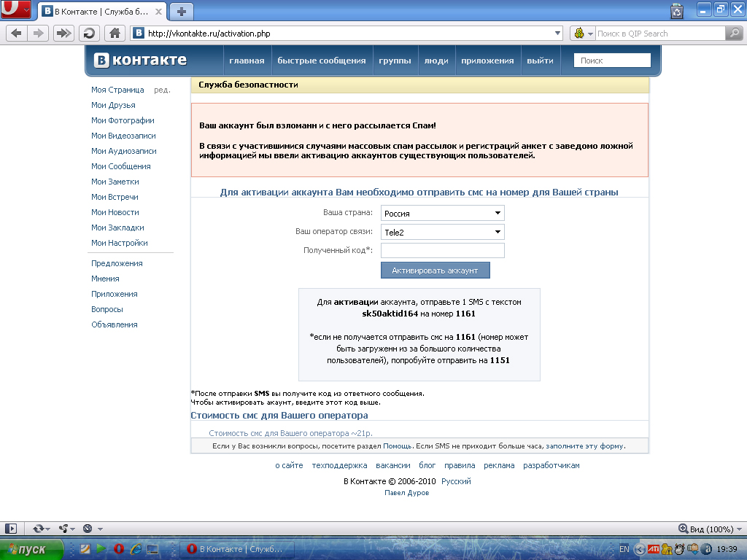Click the ATI tray icon

tap(654, 549)
